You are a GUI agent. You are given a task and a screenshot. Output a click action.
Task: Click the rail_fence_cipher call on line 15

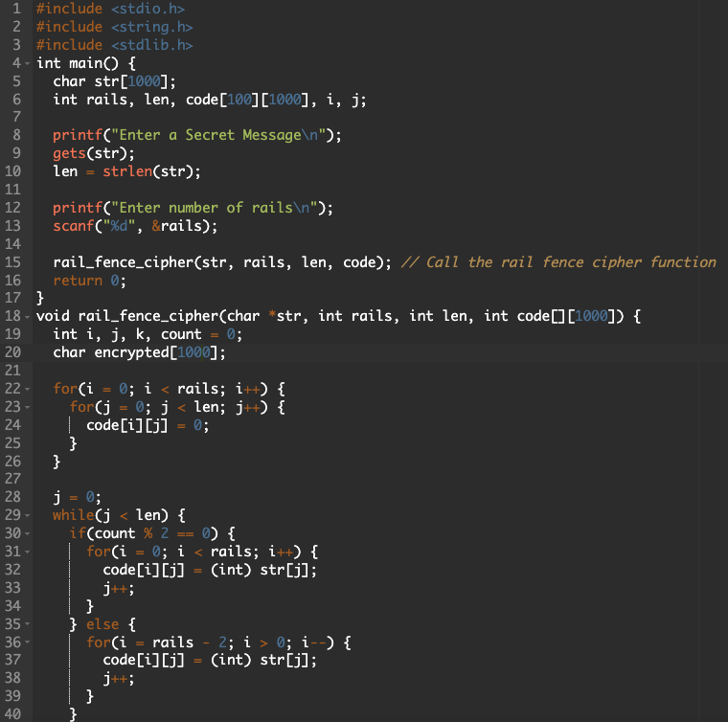tap(222, 262)
